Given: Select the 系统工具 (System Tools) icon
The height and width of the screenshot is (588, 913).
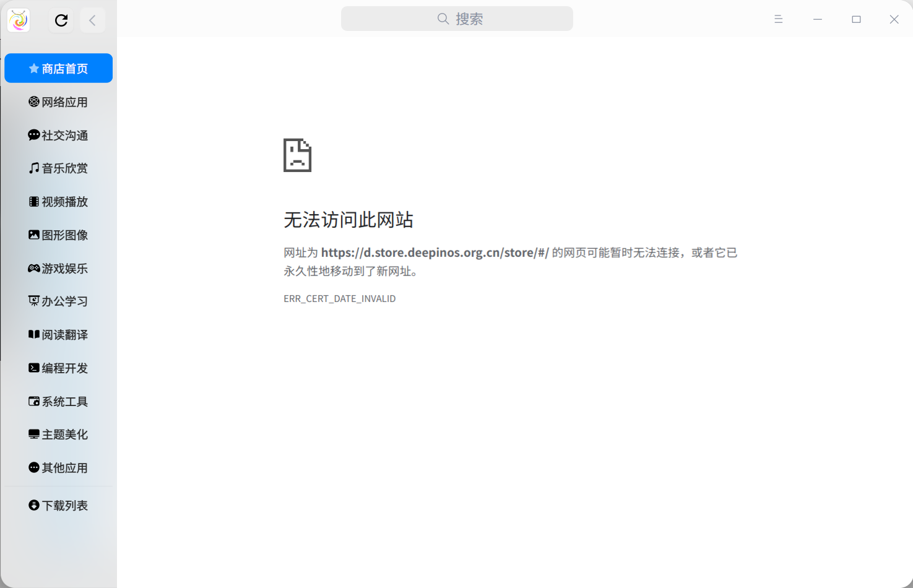Looking at the screenshot, I should [58, 401].
